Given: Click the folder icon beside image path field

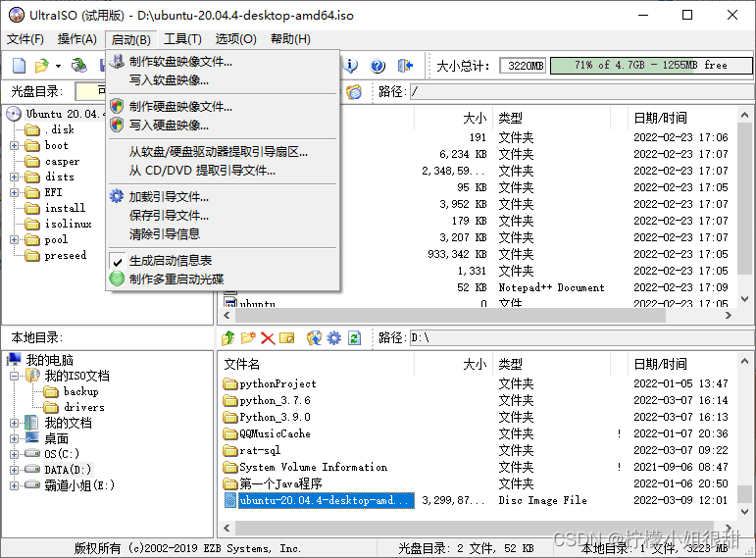Looking at the screenshot, I should click(354, 91).
